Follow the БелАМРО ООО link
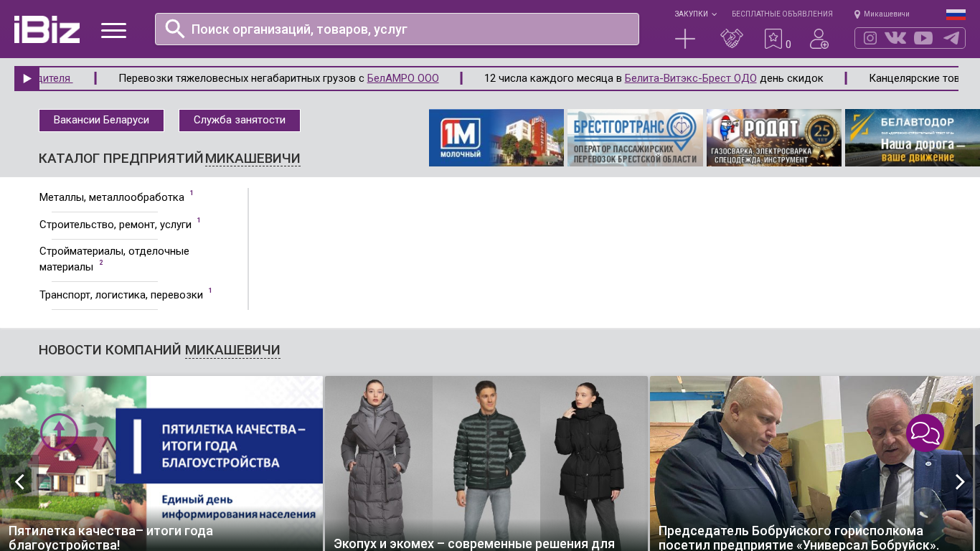This screenshot has width=980, height=551. click(x=402, y=78)
